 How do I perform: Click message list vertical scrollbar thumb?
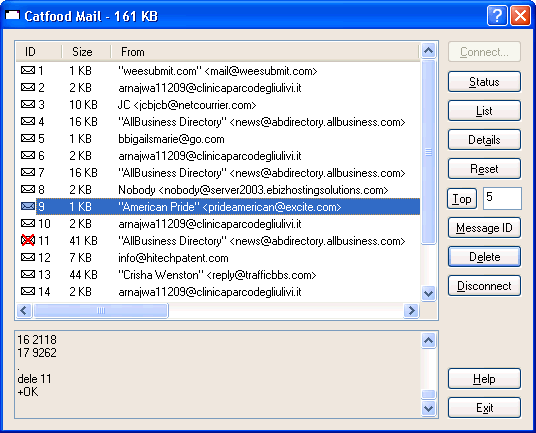click(428, 152)
